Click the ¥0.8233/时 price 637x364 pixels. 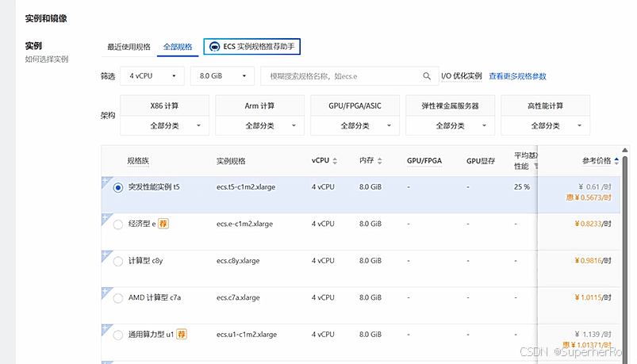click(593, 224)
